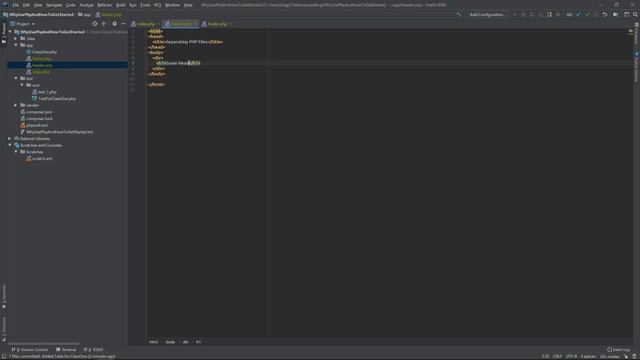Click the h1 breadcrumb at editor bottom
640x360 pixels.
pyautogui.click(x=198, y=342)
